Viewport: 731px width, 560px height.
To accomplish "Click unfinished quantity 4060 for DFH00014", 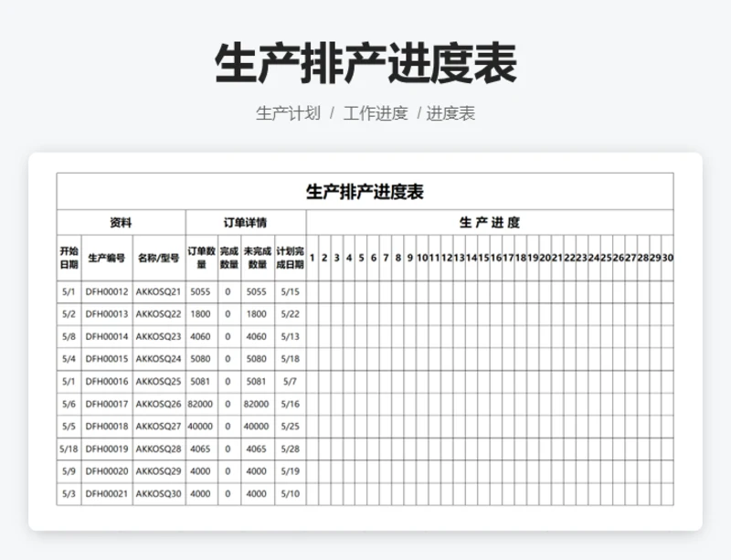I will (x=257, y=337).
